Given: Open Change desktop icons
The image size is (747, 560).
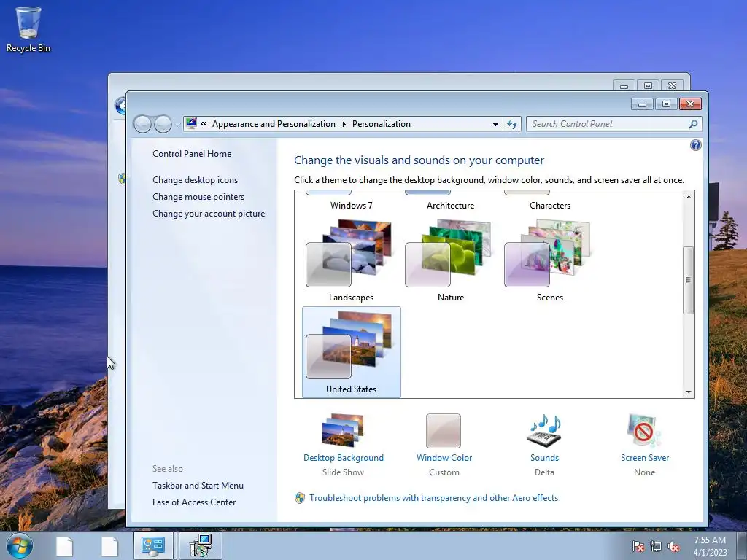Looking at the screenshot, I should (x=196, y=180).
